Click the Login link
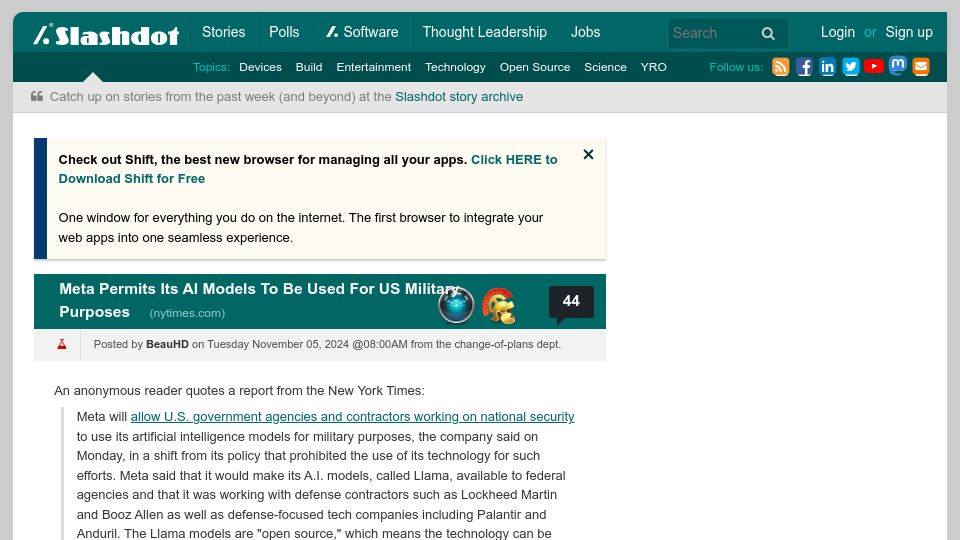 tap(838, 32)
